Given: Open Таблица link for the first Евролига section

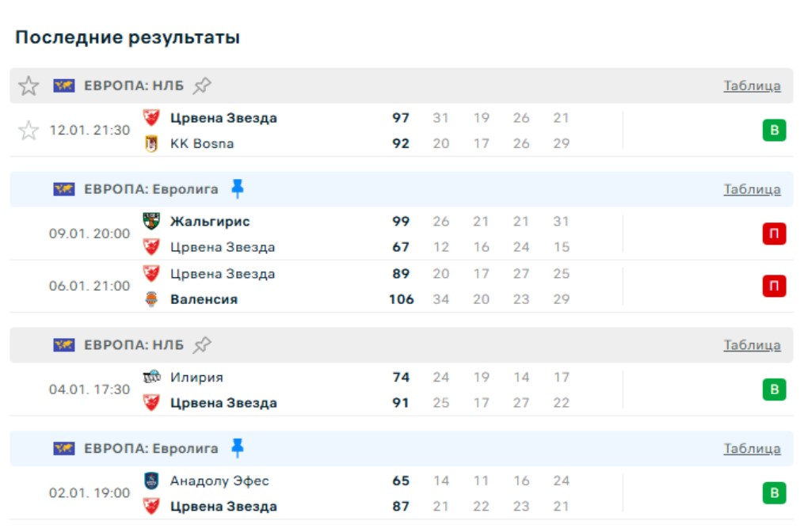Looking at the screenshot, I should (x=752, y=189).
